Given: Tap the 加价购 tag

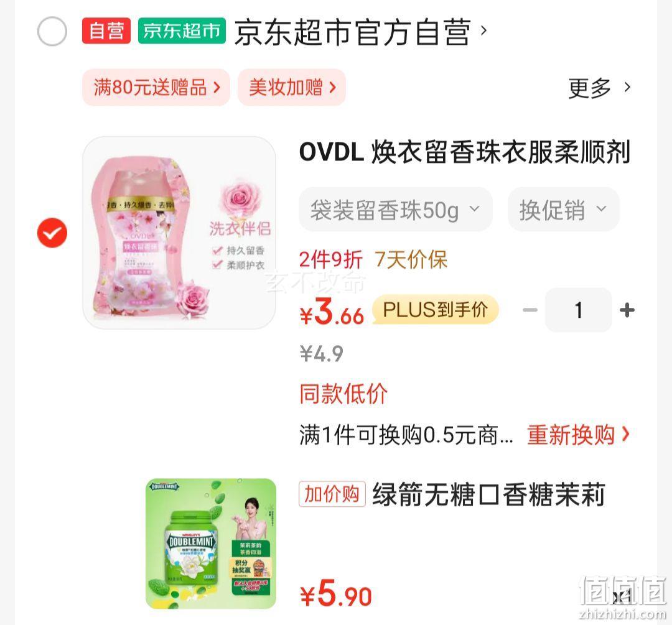Looking at the screenshot, I should coord(332,494).
